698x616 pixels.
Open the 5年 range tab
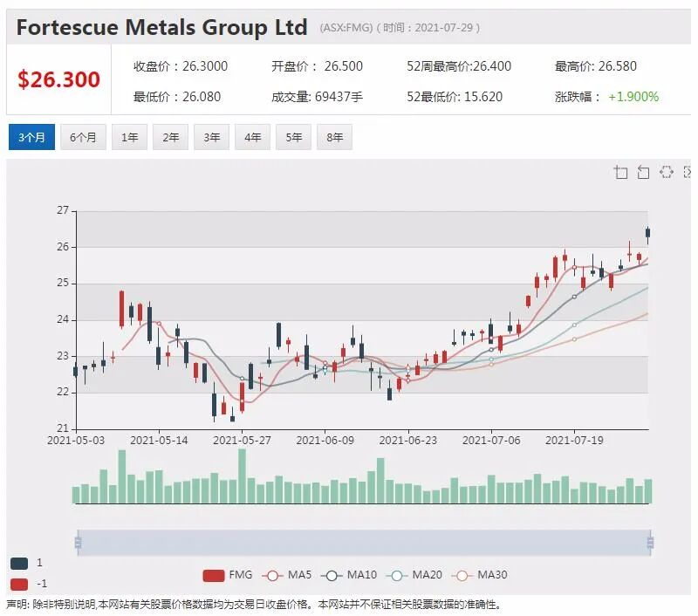click(x=293, y=137)
